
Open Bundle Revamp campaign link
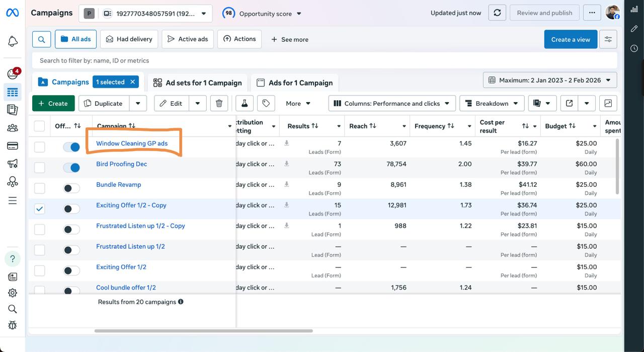[119, 185]
